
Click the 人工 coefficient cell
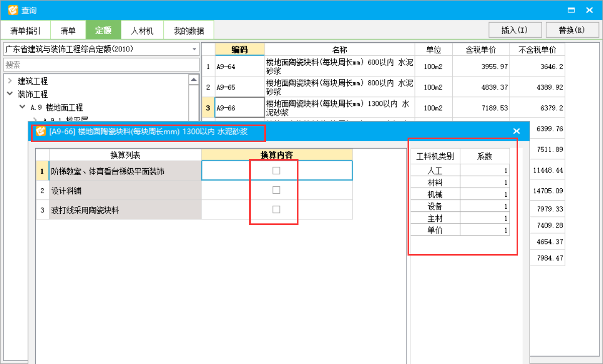(x=484, y=170)
